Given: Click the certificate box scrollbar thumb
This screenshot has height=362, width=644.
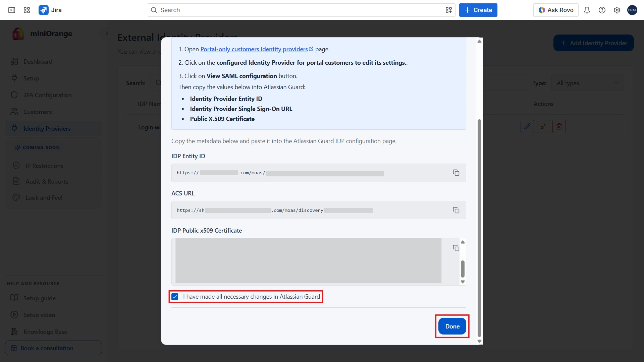Looking at the screenshot, I should tap(463, 269).
